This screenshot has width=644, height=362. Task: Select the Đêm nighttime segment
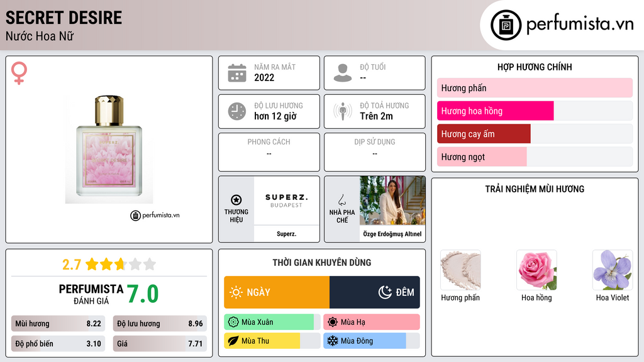pos(375,292)
